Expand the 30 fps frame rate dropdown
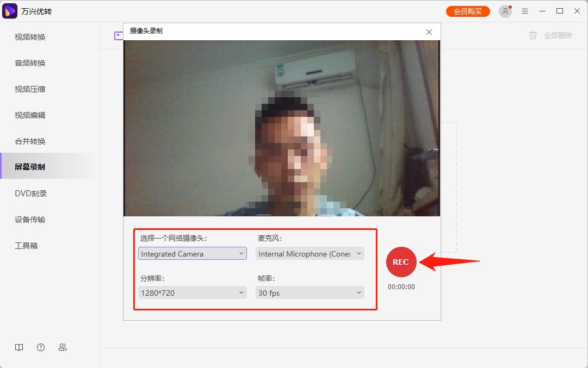The image size is (588, 368). [310, 292]
